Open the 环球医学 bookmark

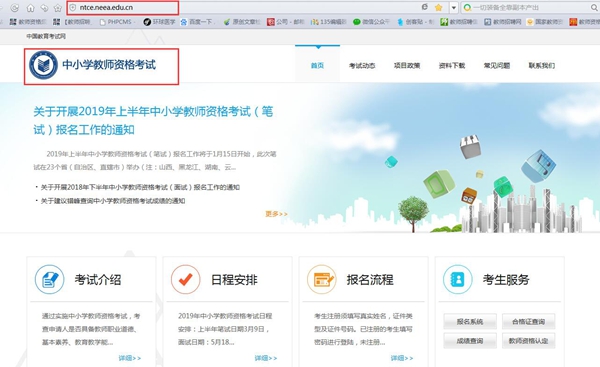pos(159,22)
